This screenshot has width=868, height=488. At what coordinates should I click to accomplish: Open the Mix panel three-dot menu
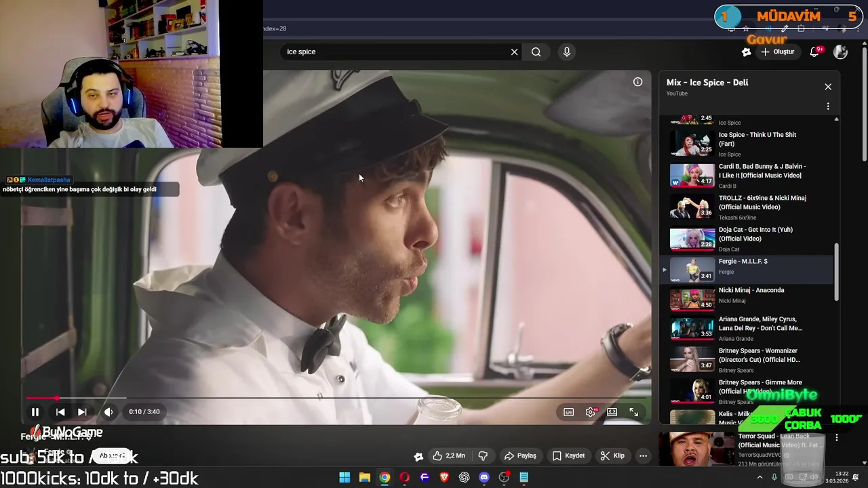click(x=828, y=106)
